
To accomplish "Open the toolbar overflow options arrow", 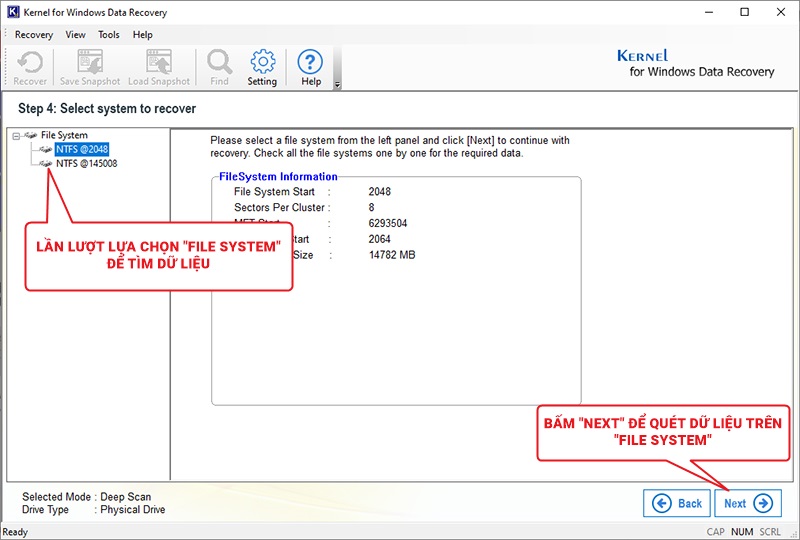I will (337, 85).
